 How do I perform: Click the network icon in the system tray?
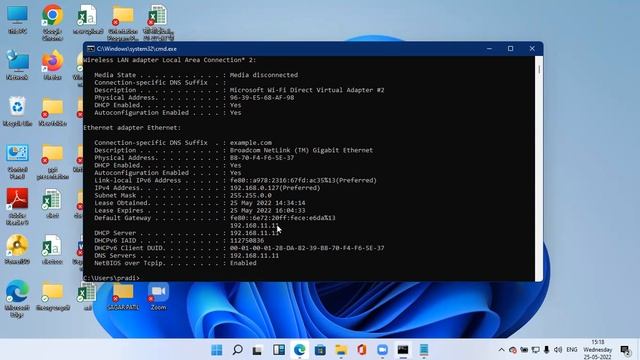coord(536,350)
